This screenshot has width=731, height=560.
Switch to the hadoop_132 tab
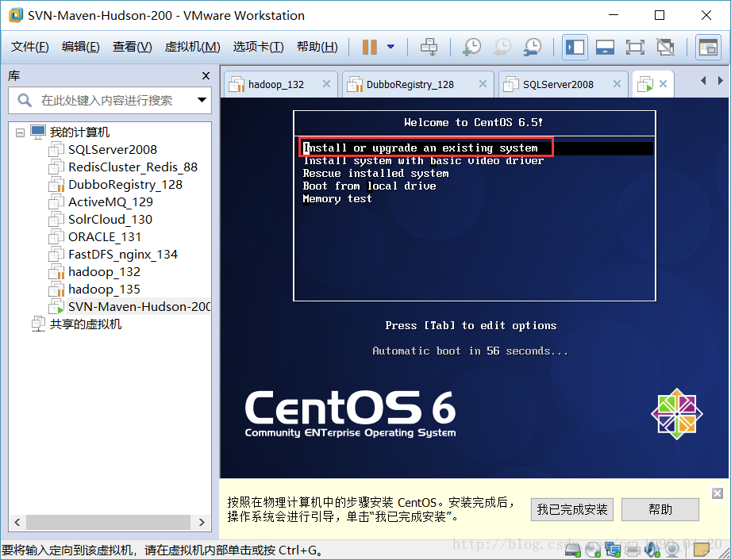coord(276,84)
